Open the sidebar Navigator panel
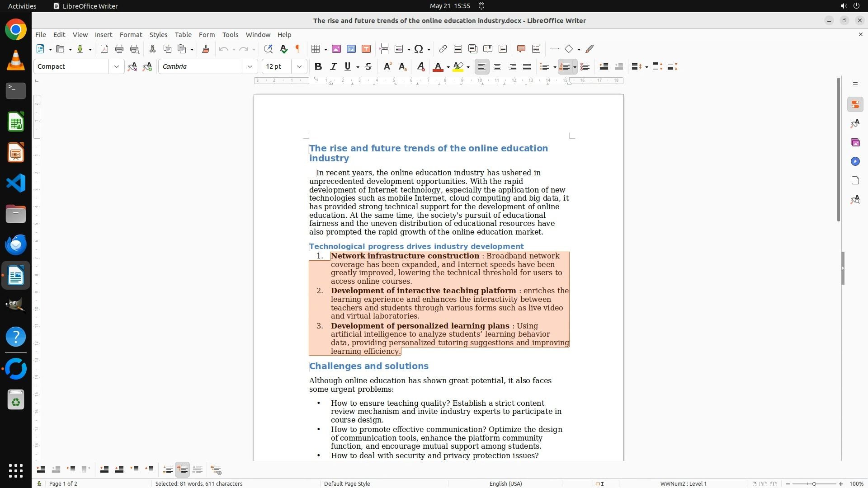The width and height of the screenshot is (868, 488). [x=855, y=161]
